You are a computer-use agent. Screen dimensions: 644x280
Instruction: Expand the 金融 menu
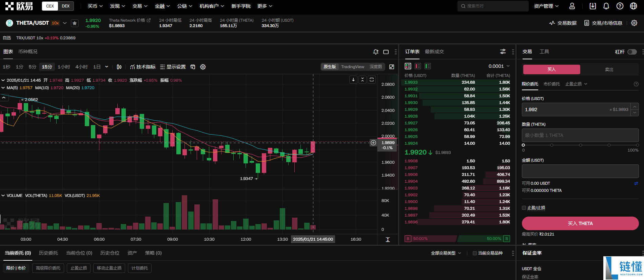tap(162, 6)
